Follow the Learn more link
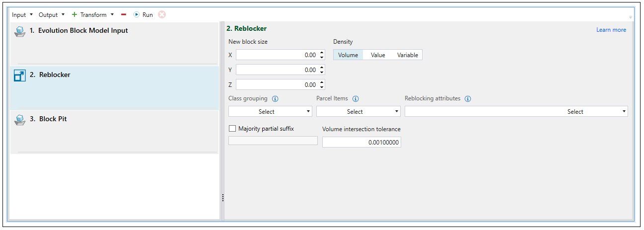This screenshot has width=644, height=230. point(611,30)
